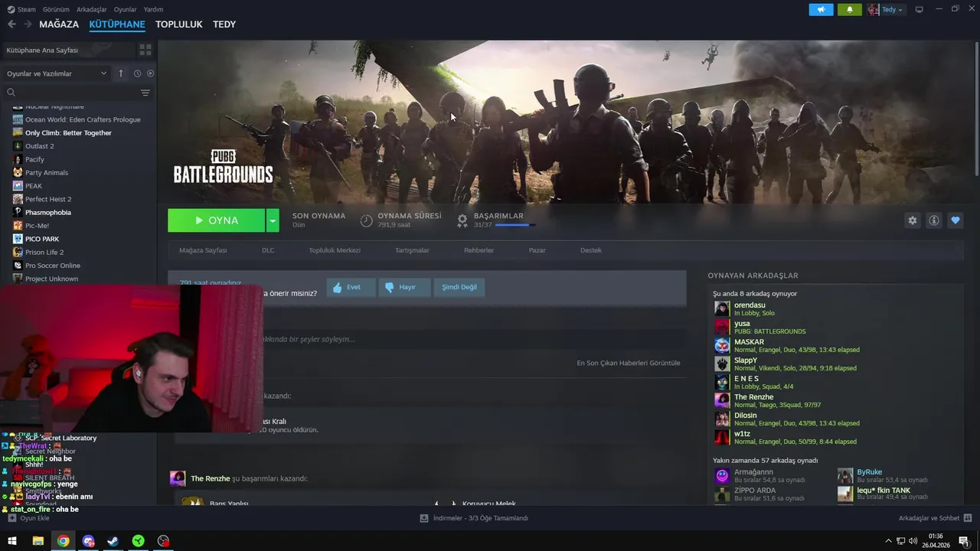This screenshot has width=980, height=551.
Task: Go back with the left arrow
Action: click(11, 24)
